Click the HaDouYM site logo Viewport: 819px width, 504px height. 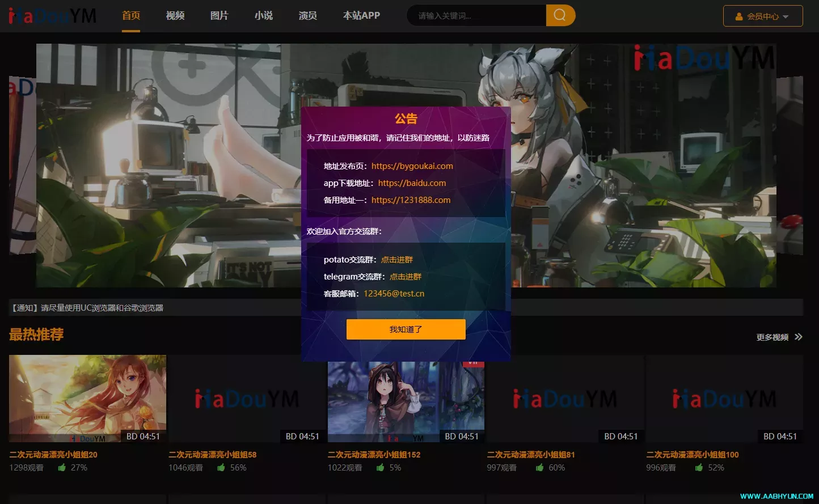pos(52,15)
